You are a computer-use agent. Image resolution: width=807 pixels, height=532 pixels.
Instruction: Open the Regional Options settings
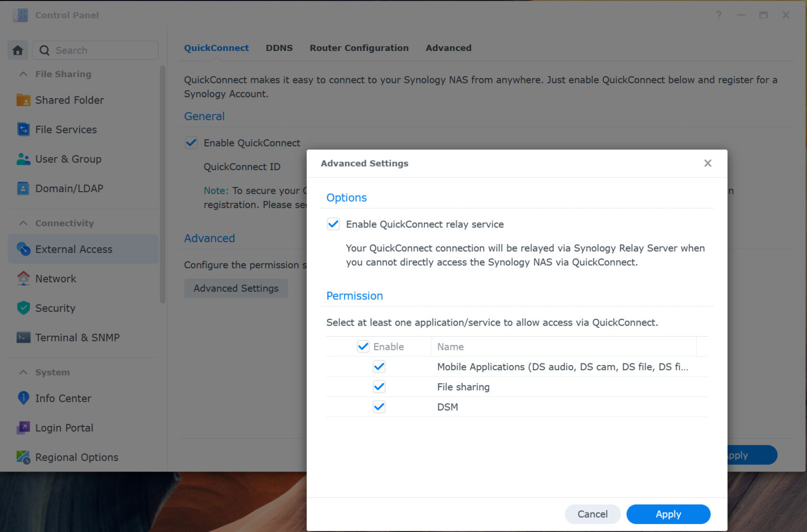pyautogui.click(x=76, y=457)
